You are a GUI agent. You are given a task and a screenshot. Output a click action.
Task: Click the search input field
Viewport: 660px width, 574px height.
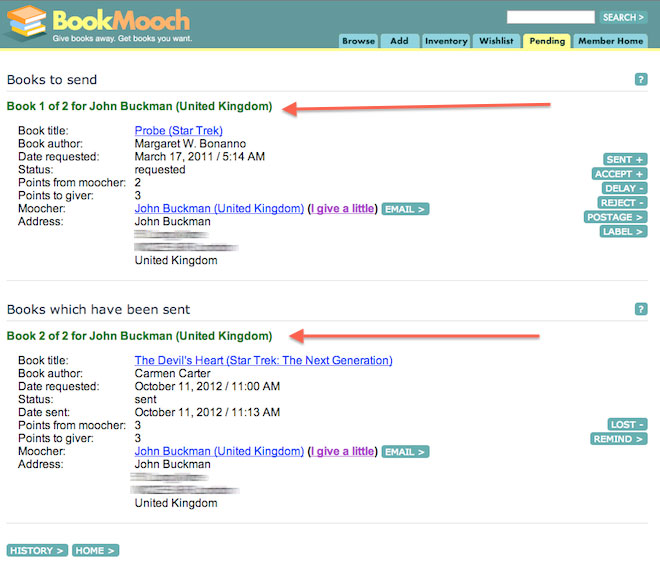pyautogui.click(x=551, y=17)
